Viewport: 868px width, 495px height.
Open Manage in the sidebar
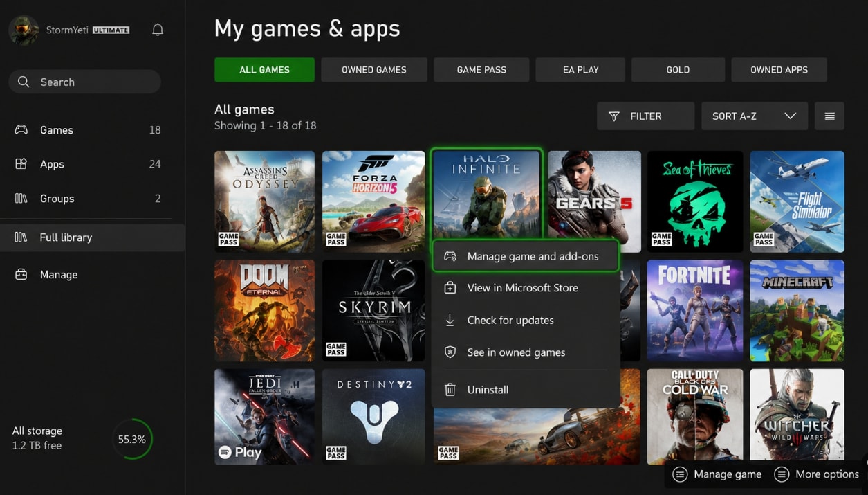click(88, 274)
